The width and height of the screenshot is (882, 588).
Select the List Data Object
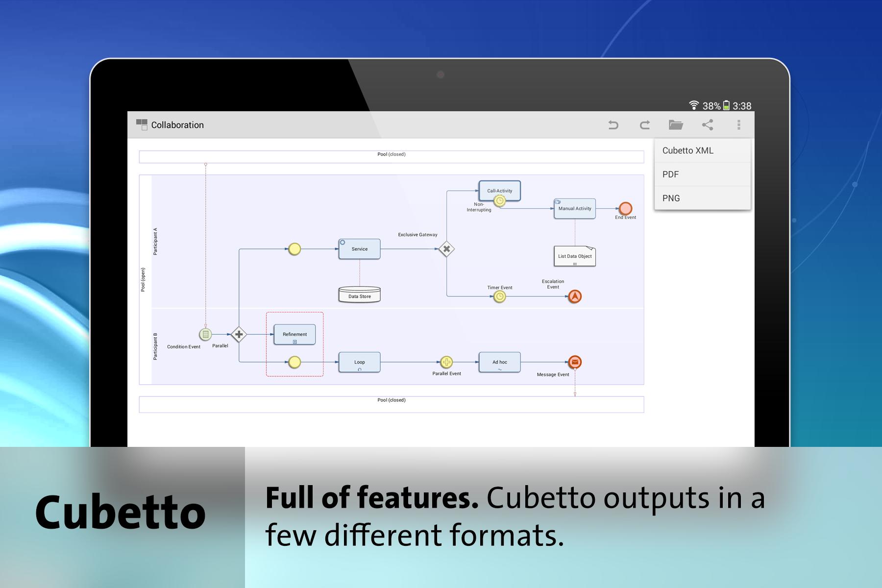pyautogui.click(x=575, y=256)
